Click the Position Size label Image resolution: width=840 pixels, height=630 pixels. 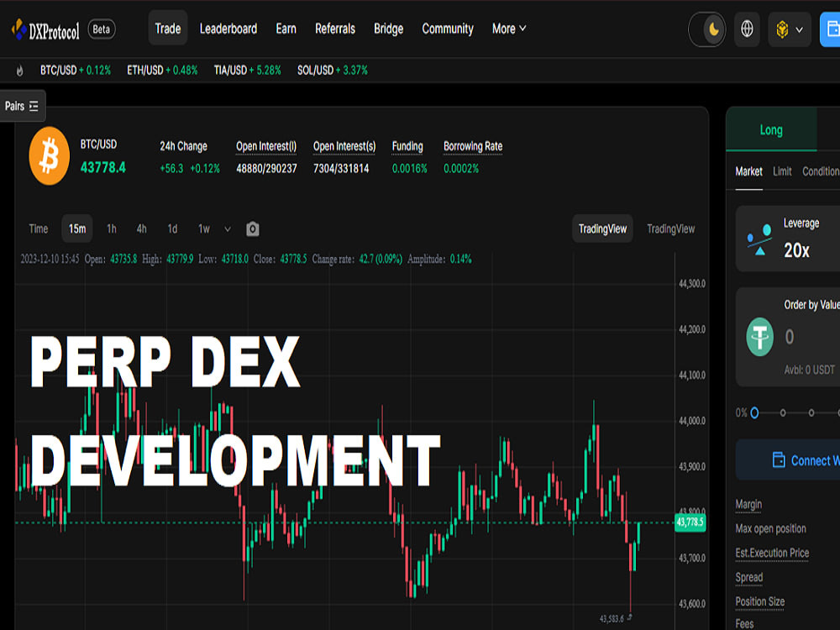pyautogui.click(x=759, y=601)
